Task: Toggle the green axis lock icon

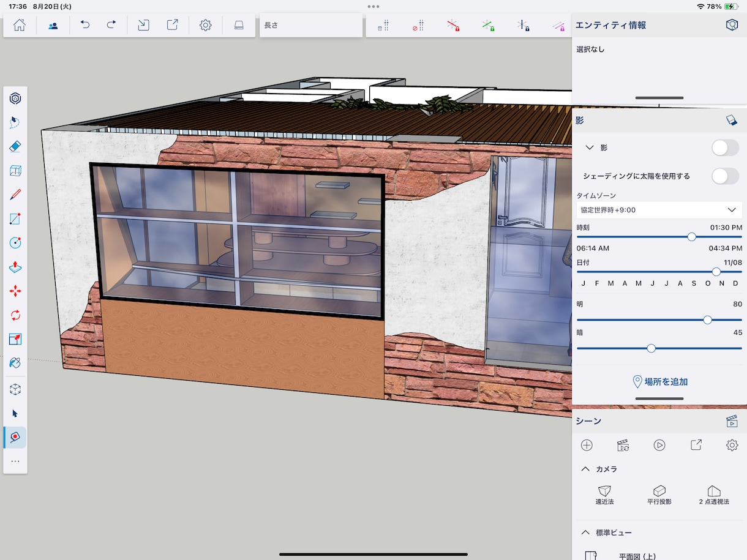Action: point(488,25)
